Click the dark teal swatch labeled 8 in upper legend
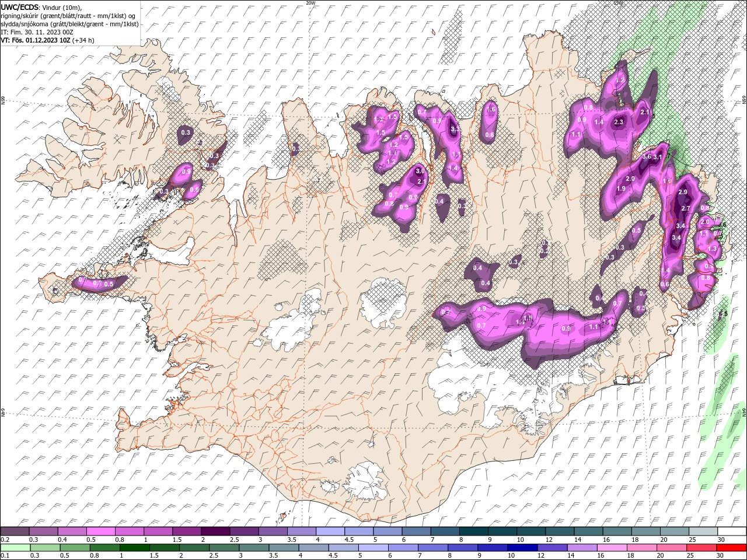The height and width of the screenshot is (560, 747). (x=473, y=532)
